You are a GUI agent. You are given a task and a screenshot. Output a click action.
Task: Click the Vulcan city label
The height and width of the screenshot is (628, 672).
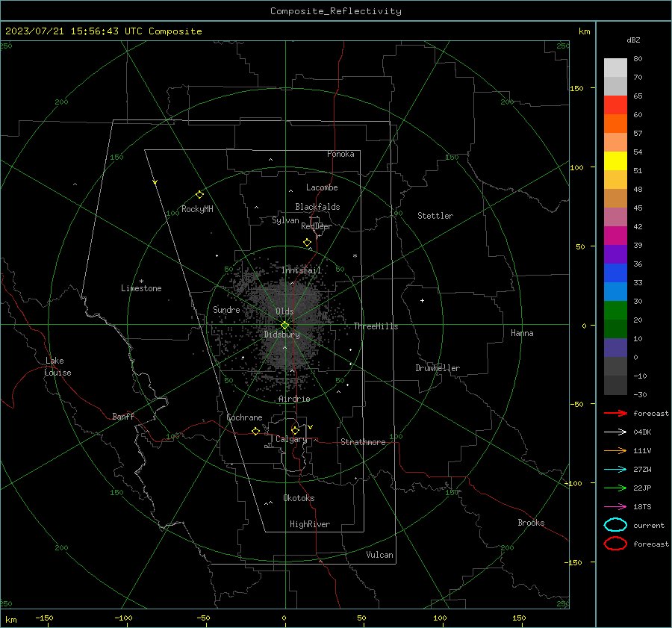coord(379,555)
